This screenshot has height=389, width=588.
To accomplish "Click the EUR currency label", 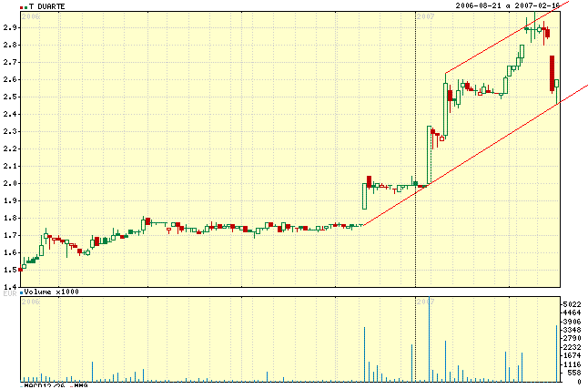I will click(x=10, y=293).
